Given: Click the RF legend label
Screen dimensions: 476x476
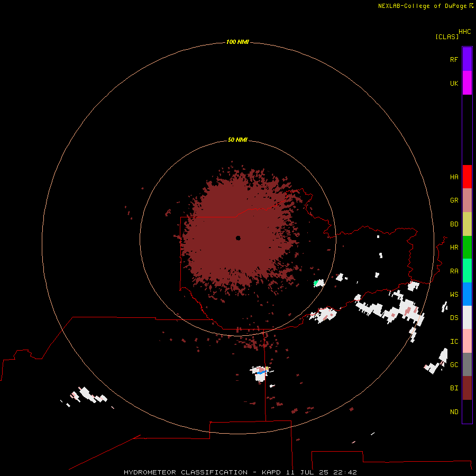Looking at the screenshot, I should (454, 59).
